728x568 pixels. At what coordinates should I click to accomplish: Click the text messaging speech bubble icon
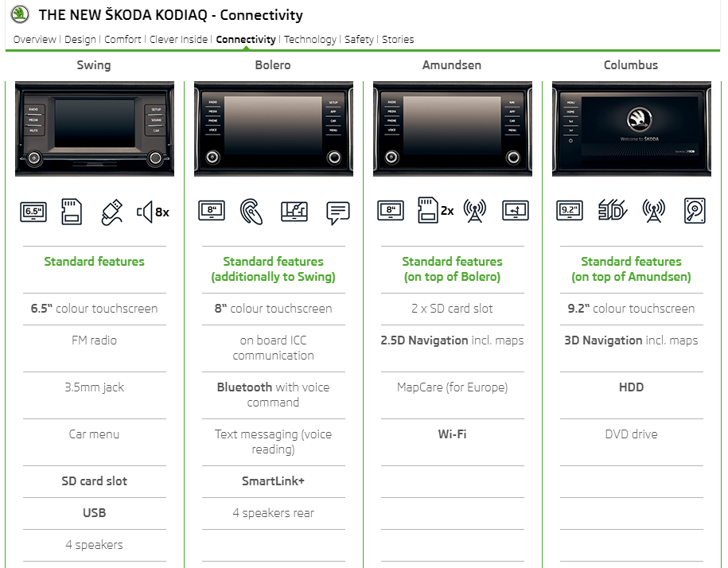coord(338,212)
